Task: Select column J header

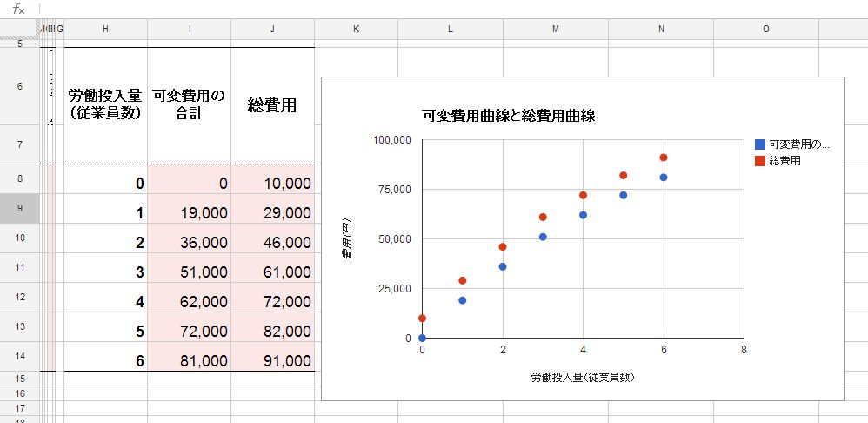Action: click(x=273, y=30)
